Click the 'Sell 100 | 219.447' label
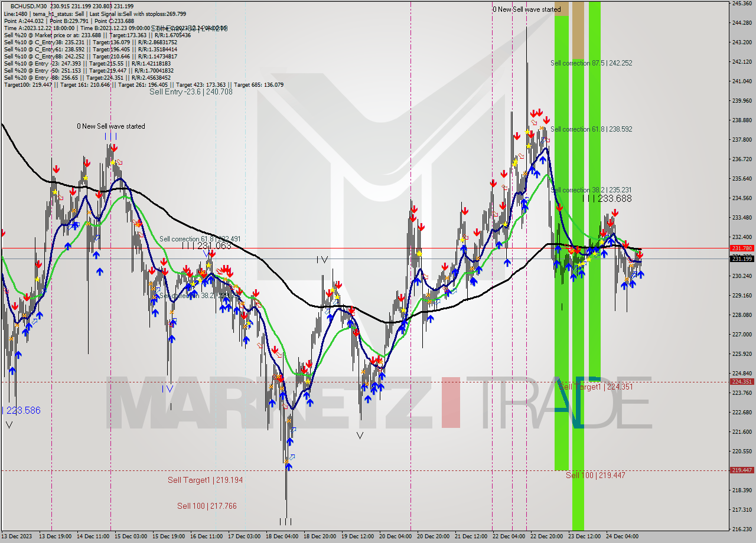The image size is (756, 543). pos(595,475)
